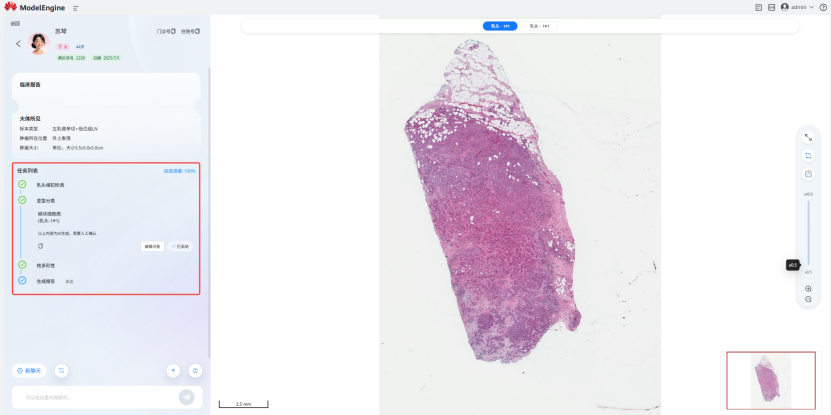Toggle the 已采纳 accepted button

[180, 246]
